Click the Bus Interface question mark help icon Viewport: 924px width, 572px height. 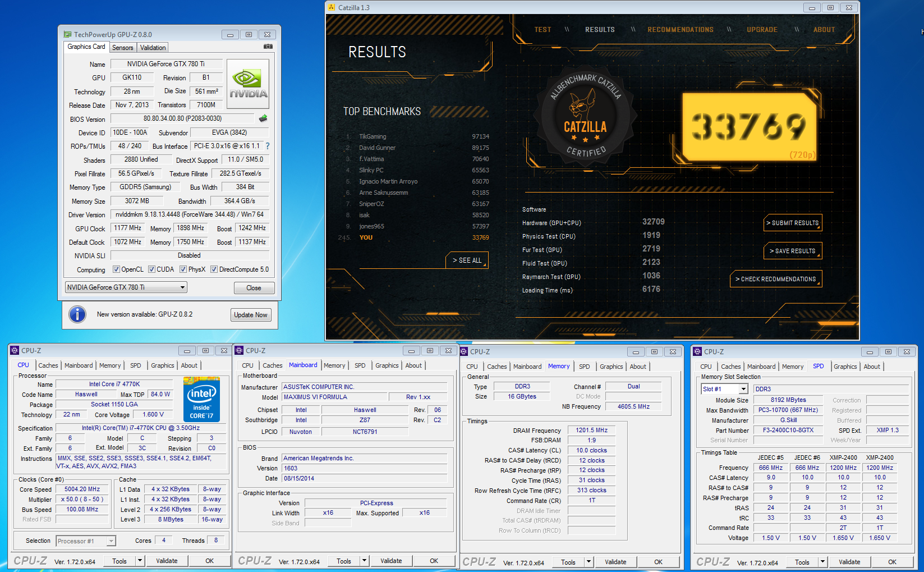click(x=268, y=146)
